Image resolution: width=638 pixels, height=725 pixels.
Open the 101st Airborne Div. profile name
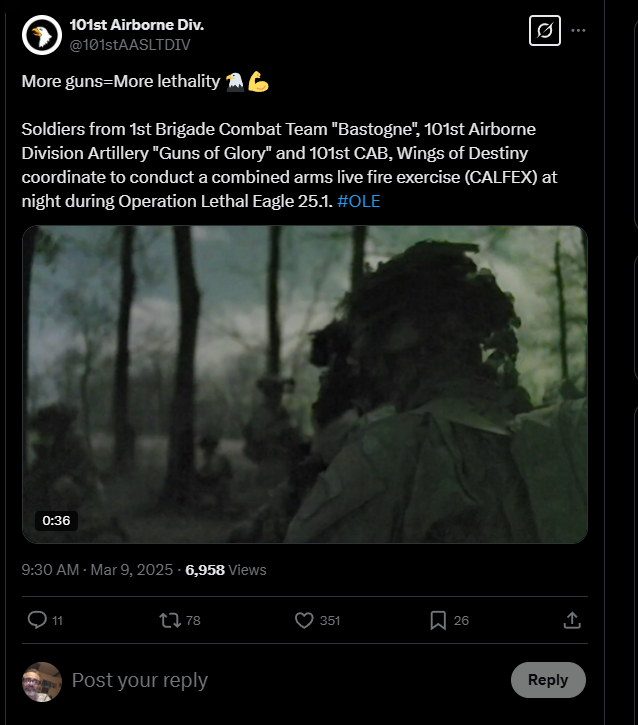coord(137,25)
